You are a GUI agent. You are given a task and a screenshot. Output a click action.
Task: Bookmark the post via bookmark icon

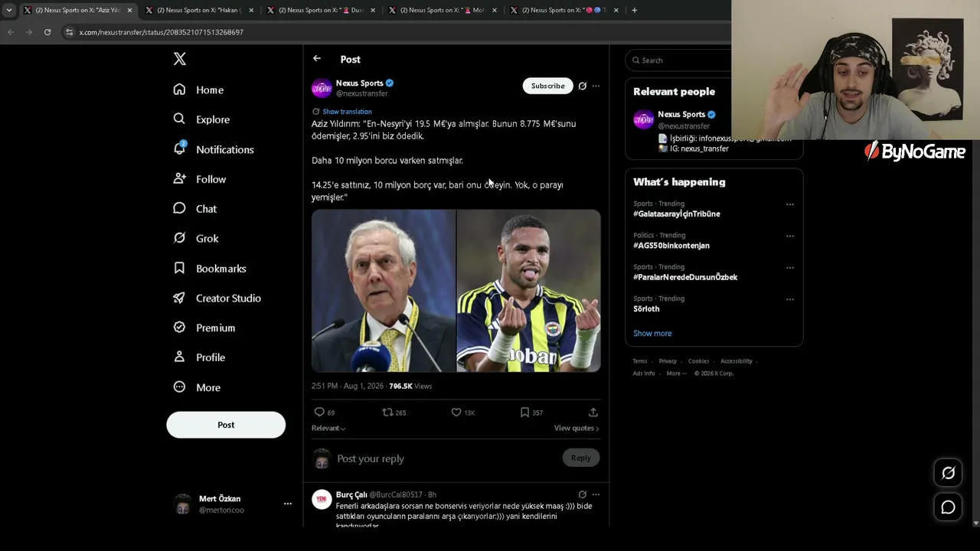[524, 412]
